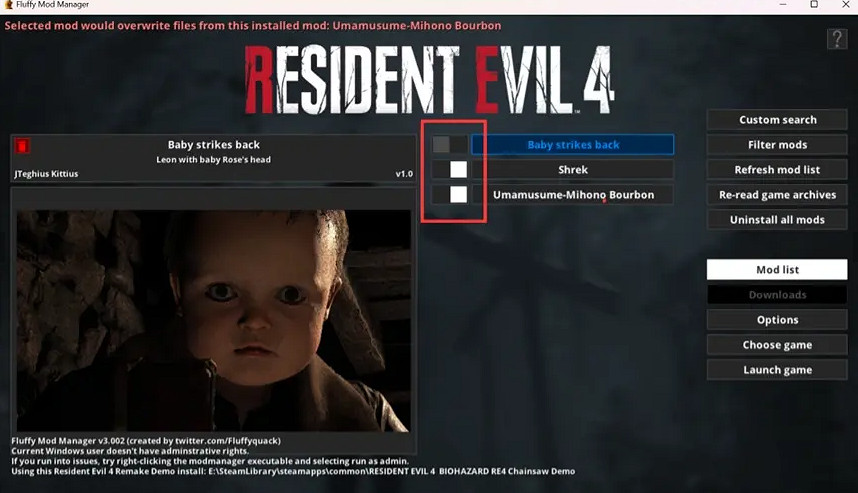The width and height of the screenshot is (858, 493).
Task: Click the baby mod preview image
Action: click(213, 321)
